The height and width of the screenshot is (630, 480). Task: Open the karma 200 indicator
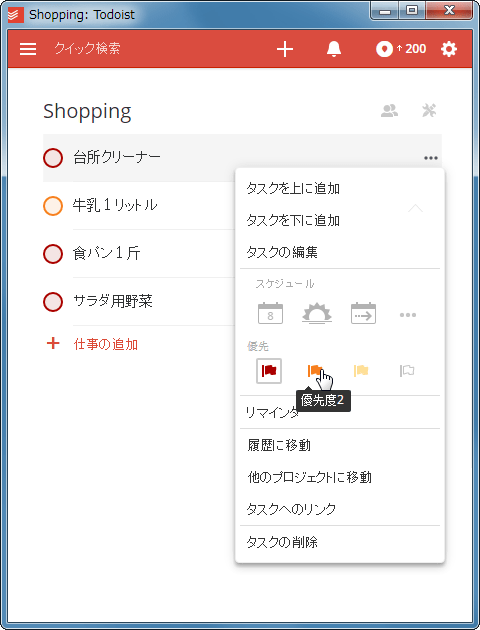(x=400, y=49)
